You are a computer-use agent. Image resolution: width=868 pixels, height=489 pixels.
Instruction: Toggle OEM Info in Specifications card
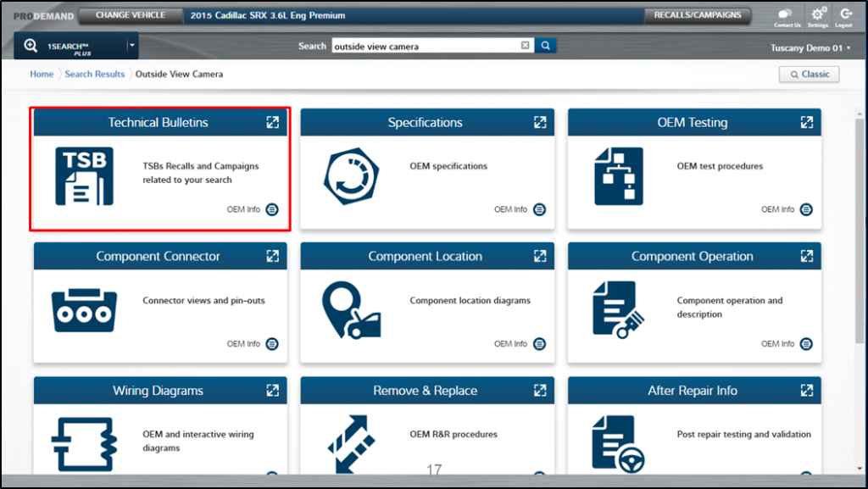pyautogui.click(x=539, y=209)
